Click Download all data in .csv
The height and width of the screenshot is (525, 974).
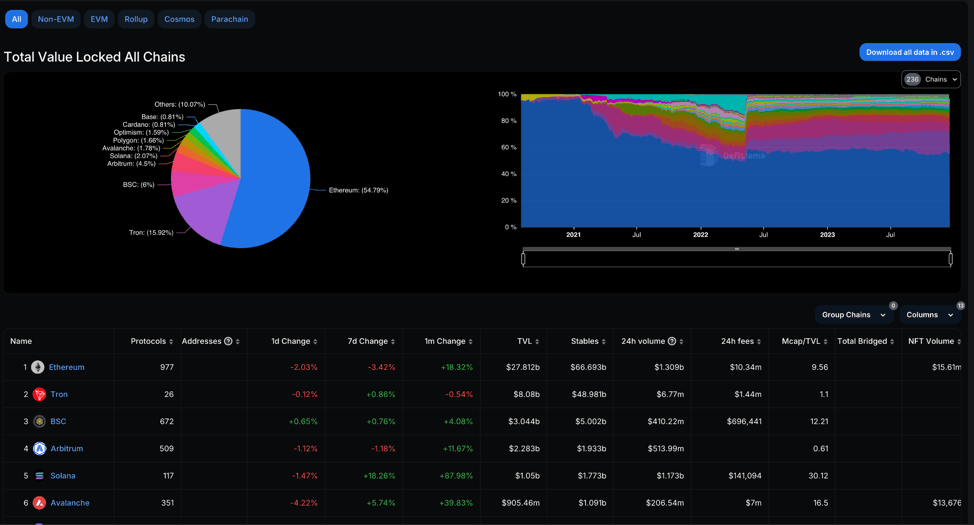tap(909, 52)
